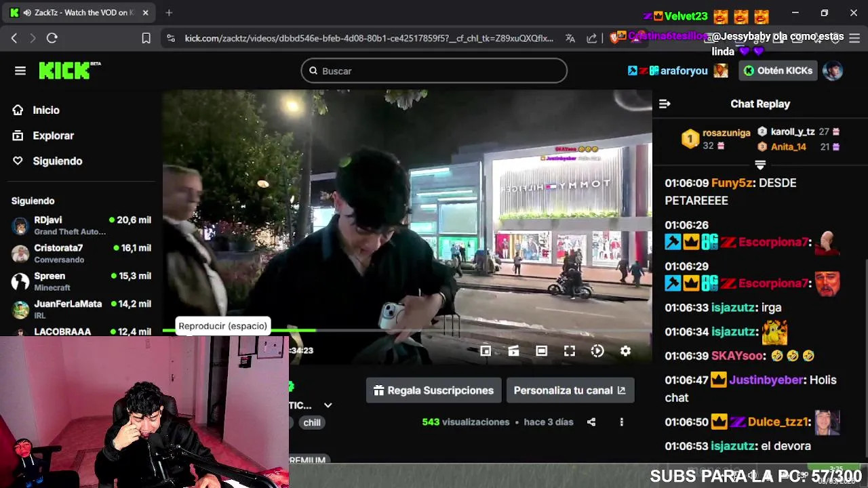The height and width of the screenshot is (488, 868).
Task: Open a new browser tab
Action: click(x=169, y=12)
